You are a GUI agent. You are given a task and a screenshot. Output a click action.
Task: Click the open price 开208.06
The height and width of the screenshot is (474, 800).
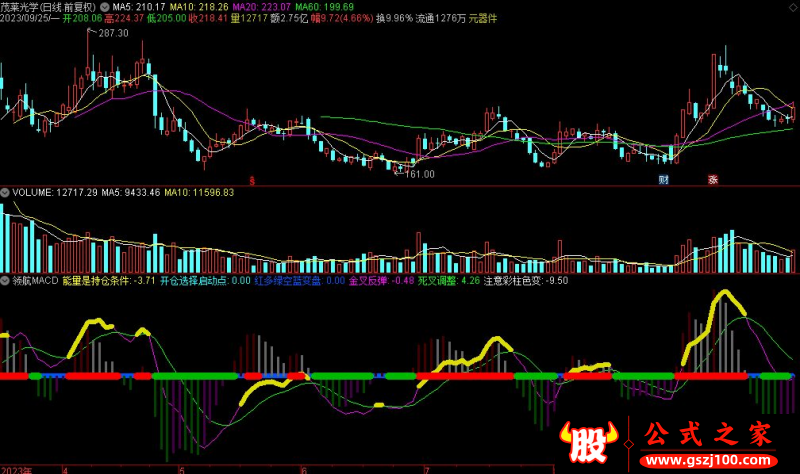click(82, 19)
